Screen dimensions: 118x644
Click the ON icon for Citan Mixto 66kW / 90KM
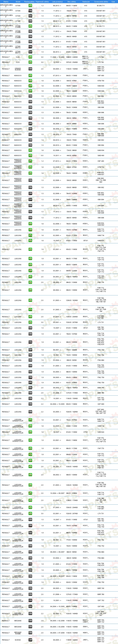tap(30, 47)
